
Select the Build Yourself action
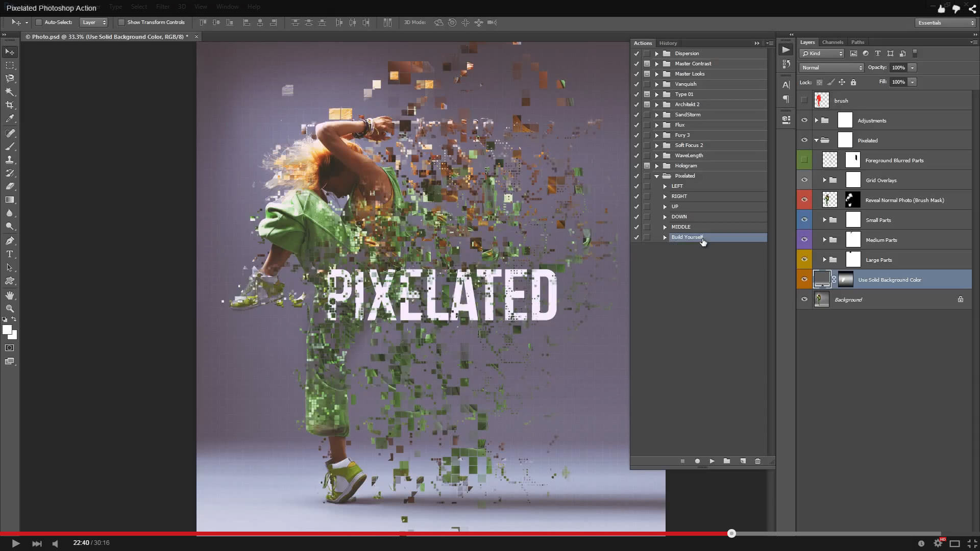tap(688, 237)
